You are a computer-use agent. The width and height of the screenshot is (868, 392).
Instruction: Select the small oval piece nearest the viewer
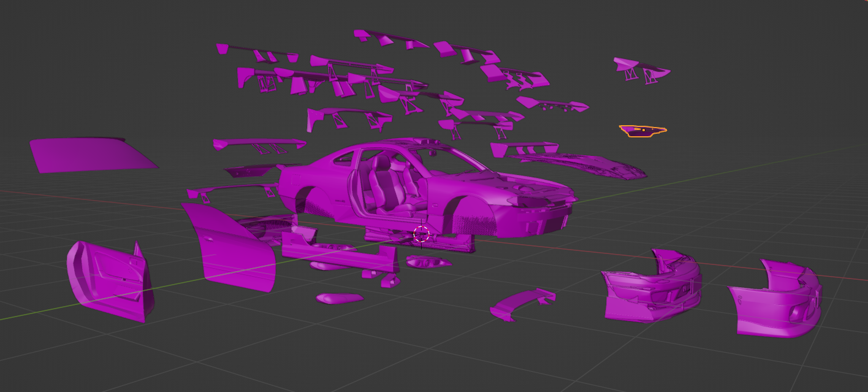339,299
